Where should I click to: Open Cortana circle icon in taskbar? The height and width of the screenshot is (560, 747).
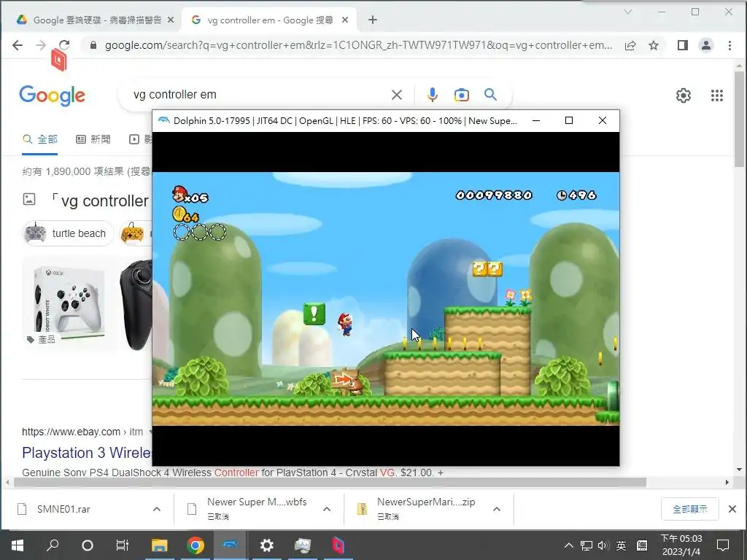pyautogui.click(x=88, y=545)
